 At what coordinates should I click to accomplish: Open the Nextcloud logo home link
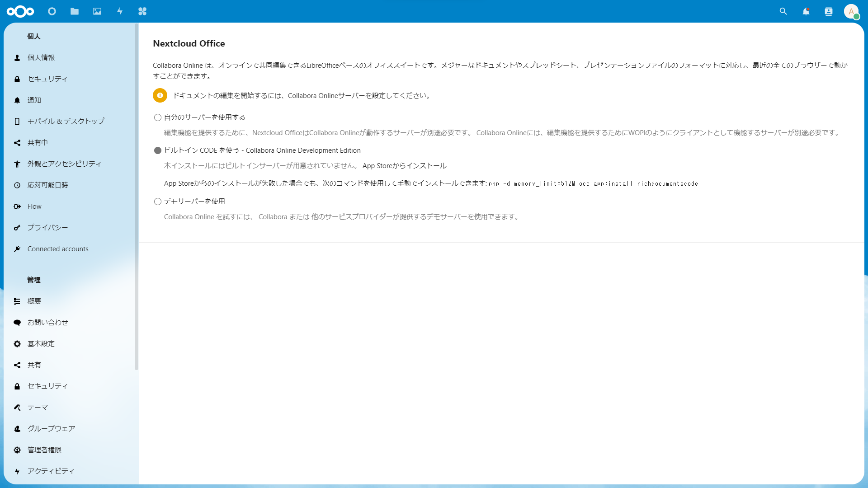[x=20, y=11]
